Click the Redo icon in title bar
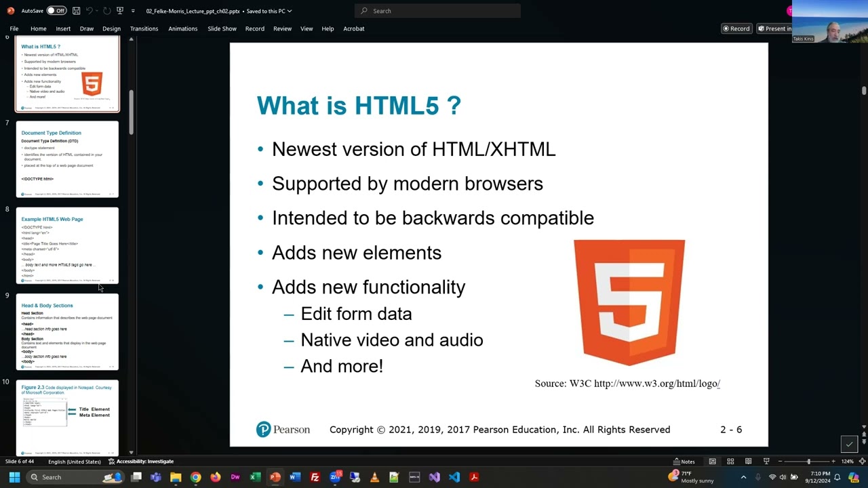Screen dimensions: 868x488 (x=106, y=11)
